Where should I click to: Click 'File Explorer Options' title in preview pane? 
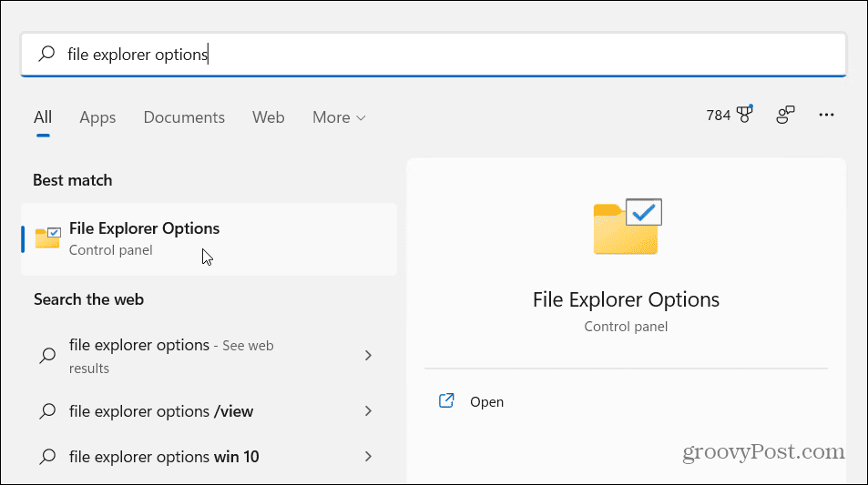pyautogui.click(x=626, y=299)
